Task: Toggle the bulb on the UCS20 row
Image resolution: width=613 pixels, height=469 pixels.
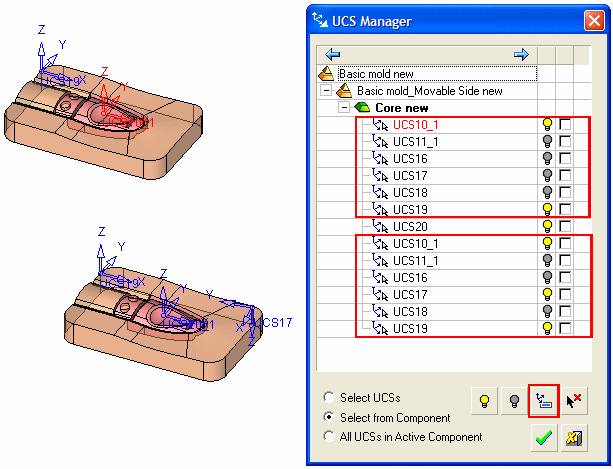Action: (547, 226)
